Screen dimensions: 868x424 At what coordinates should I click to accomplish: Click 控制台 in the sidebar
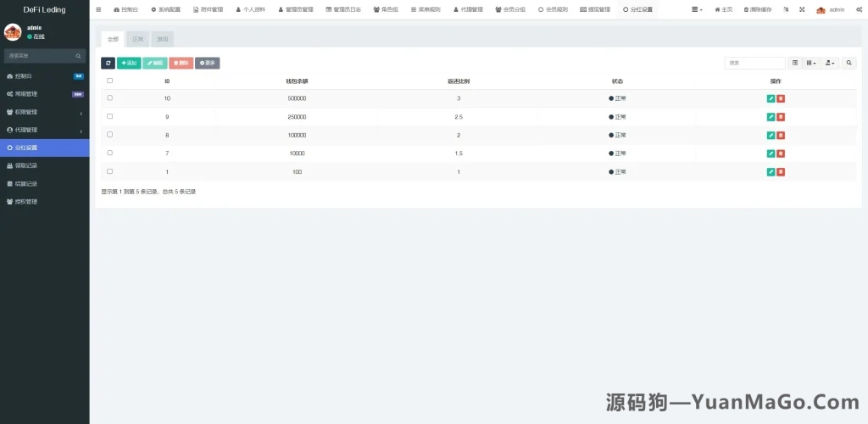pos(44,75)
